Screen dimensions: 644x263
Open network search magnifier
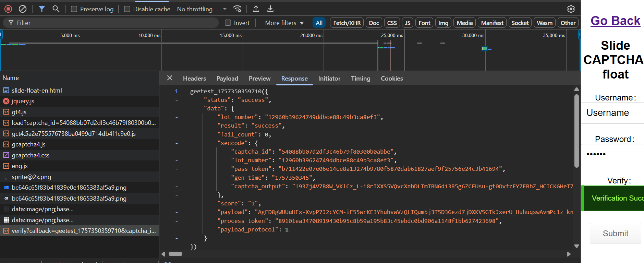pos(56,9)
